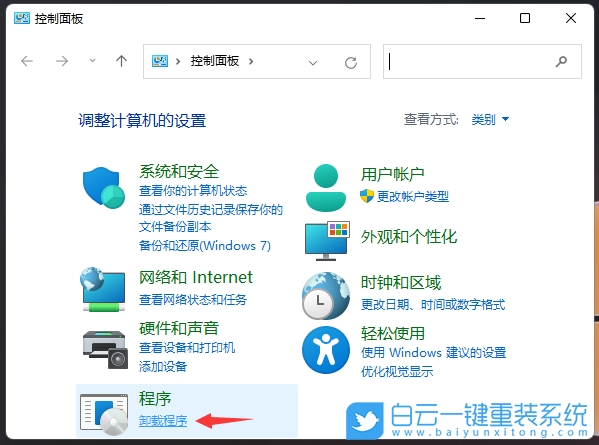The image size is (599, 445).
Task: Click 使用 Windows 建议的设置 link
Action: (x=433, y=352)
